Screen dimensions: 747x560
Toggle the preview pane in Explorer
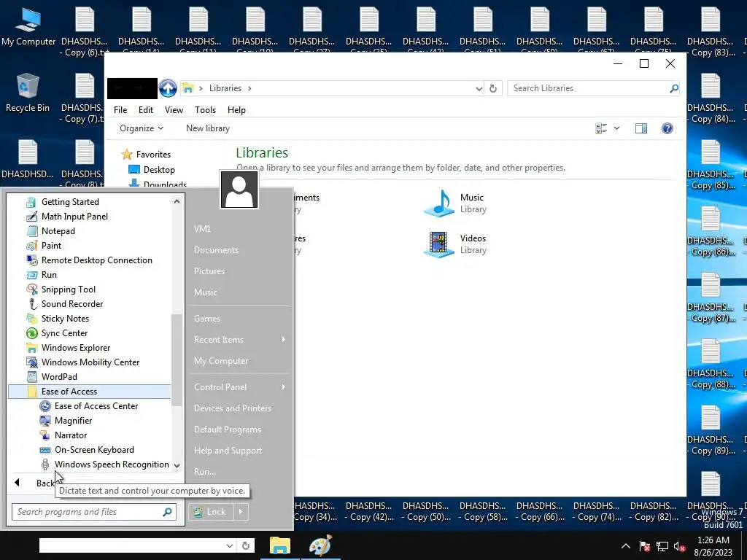click(x=641, y=128)
